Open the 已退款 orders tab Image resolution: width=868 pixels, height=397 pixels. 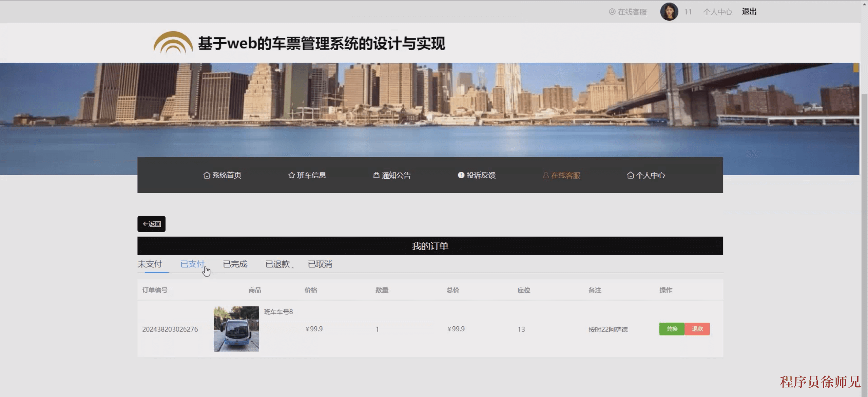(x=278, y=264)
